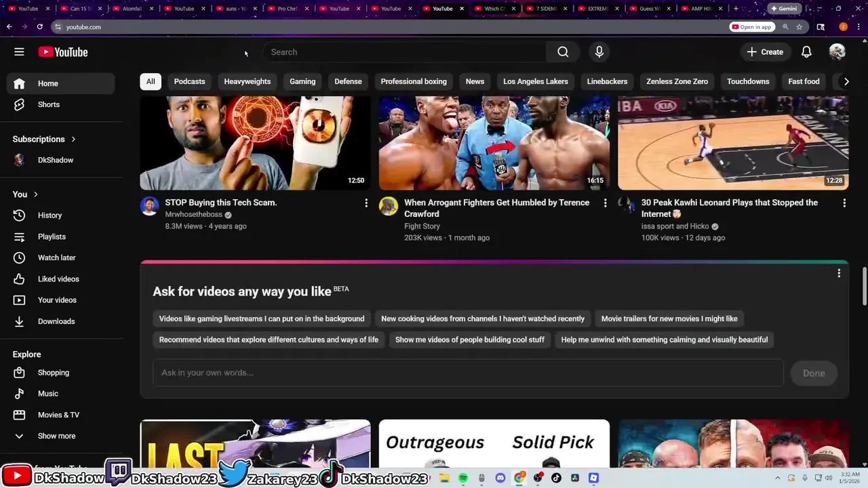The width and height of the screenshot is (868, 488).
Task: Open the hamburger guide menu
Action: 19,52
